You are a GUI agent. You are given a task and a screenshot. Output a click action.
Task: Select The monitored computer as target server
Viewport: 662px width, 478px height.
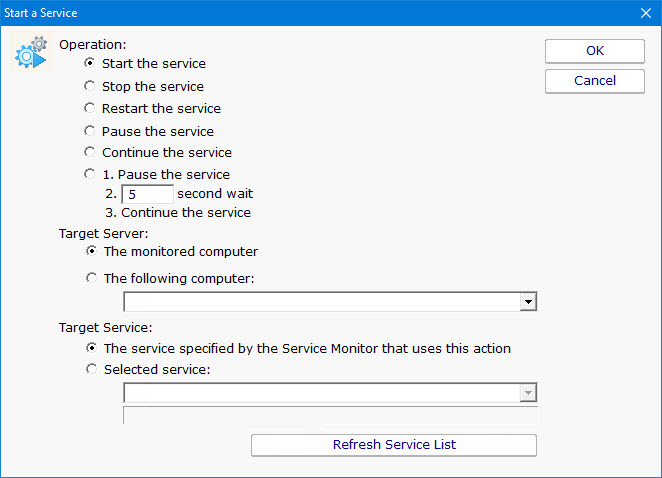(92, 252)
